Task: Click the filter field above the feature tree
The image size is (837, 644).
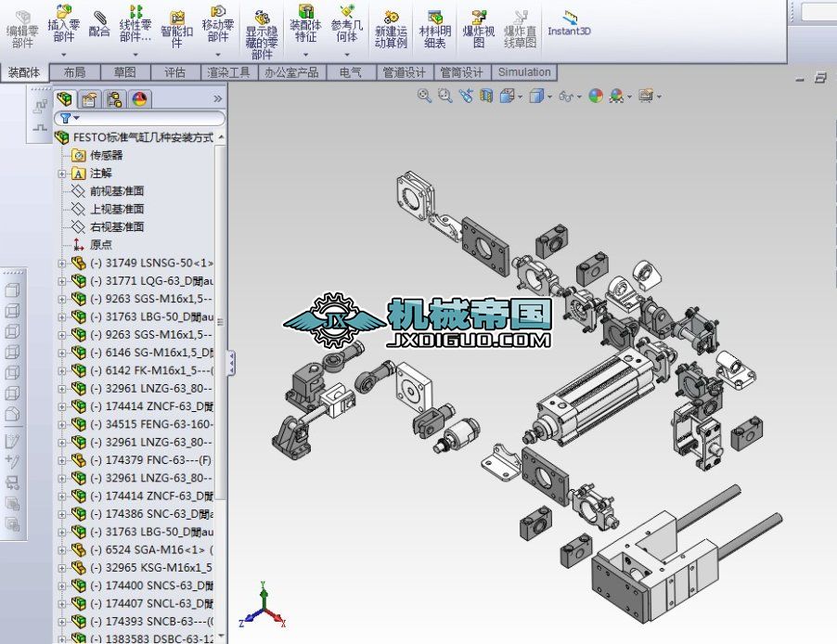Action: coord(139,119)
